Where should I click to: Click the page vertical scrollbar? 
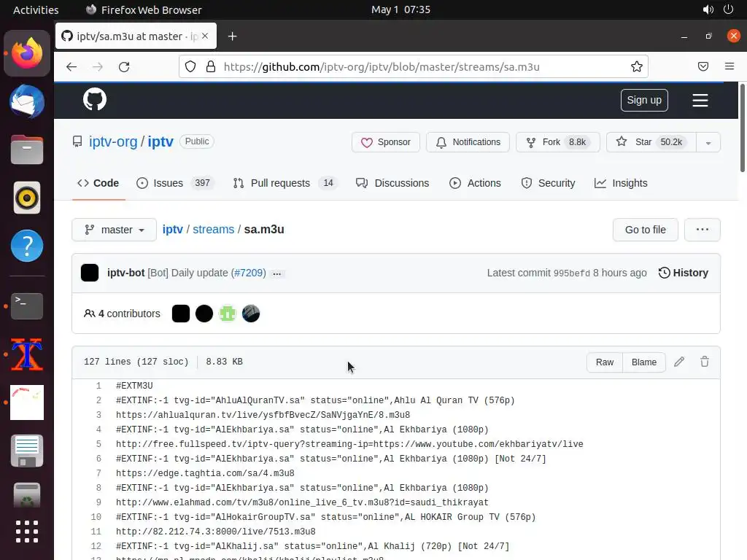click(742, 128)
